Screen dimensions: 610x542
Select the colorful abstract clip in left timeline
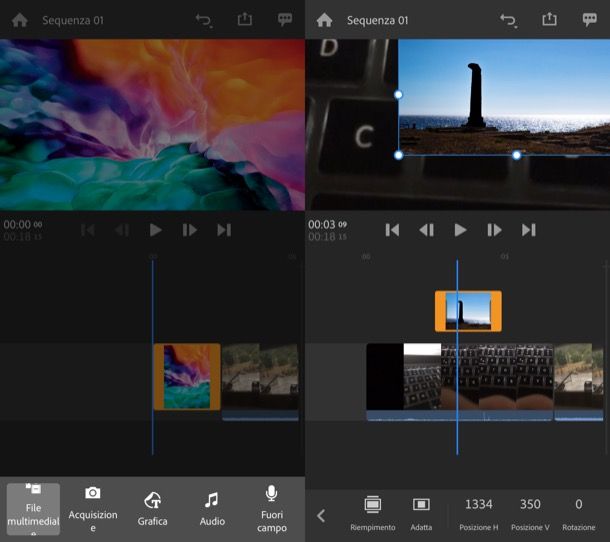tap(187, 377)
